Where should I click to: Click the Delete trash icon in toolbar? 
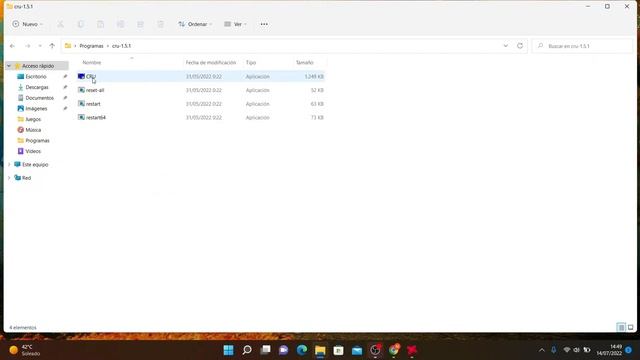(160, 24)
